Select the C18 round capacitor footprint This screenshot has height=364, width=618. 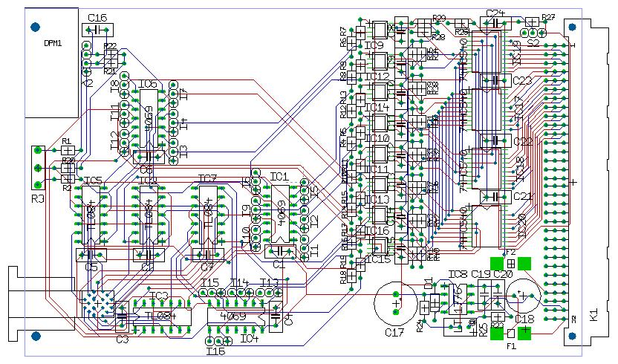click(x=524, y=297)
